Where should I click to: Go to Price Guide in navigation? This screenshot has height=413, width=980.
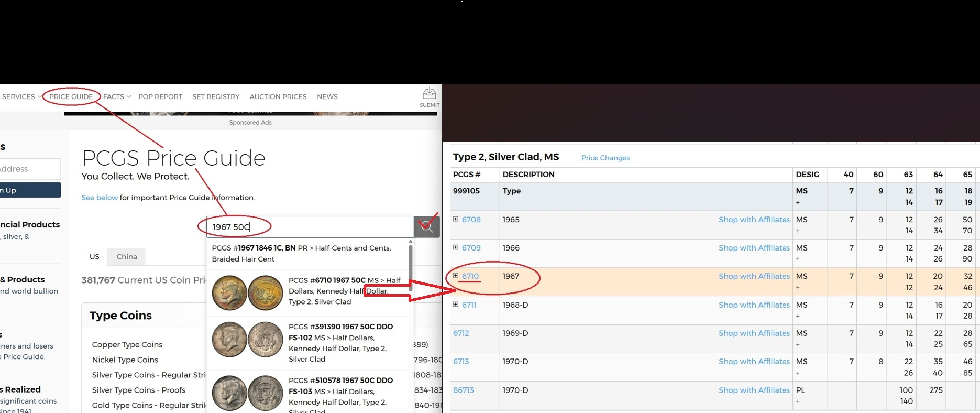[71, 97]
